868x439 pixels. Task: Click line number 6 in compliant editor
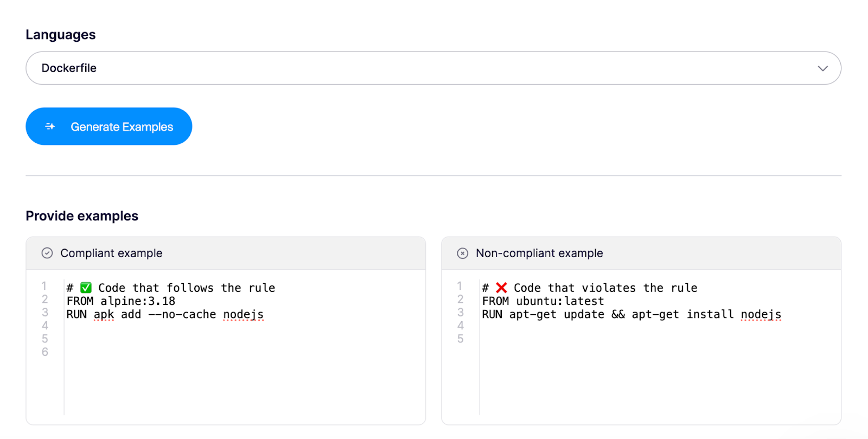pyautogui.click(x=45, y=352)
